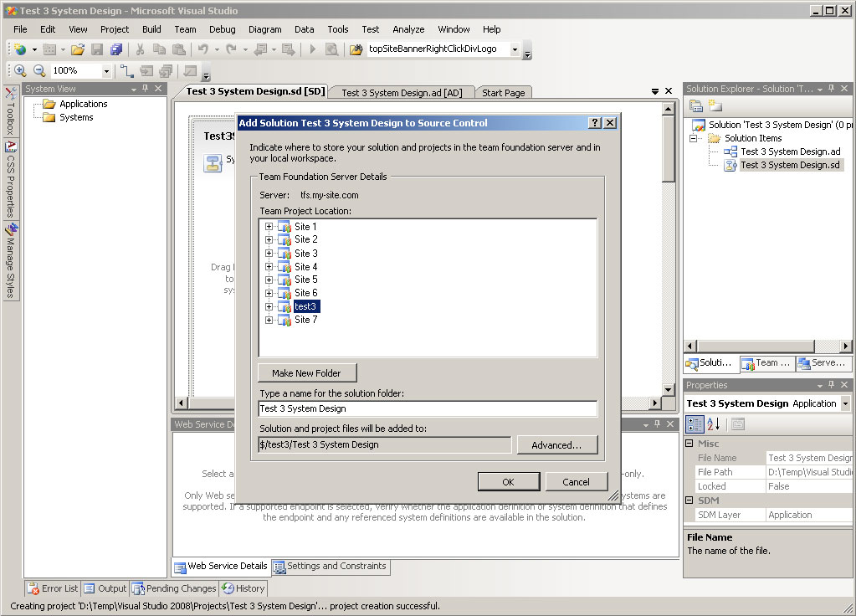Image resolution: width=856 pixels, height=616 pixels.
Task: Open the topSiteBannerRightClickDivLogo find combo dropdown
Action: coord(515,49)
